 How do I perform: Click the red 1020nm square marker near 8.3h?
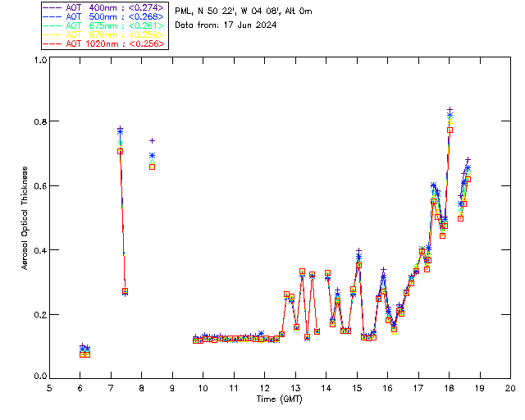coord(152,167)
